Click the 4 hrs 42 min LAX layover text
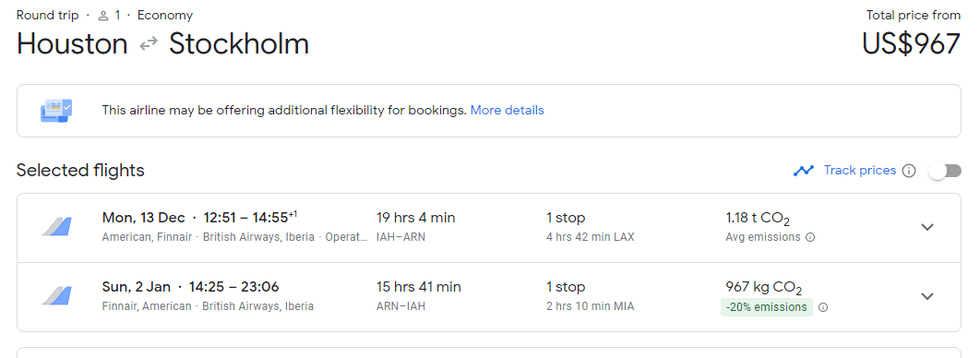Viewport: 980px width, 358px height. (x=590, y=237)
